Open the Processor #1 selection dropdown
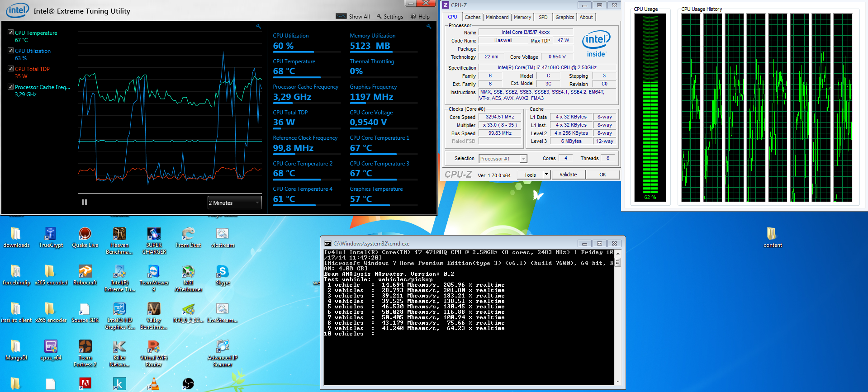868x392 pixels. [503, 159]
